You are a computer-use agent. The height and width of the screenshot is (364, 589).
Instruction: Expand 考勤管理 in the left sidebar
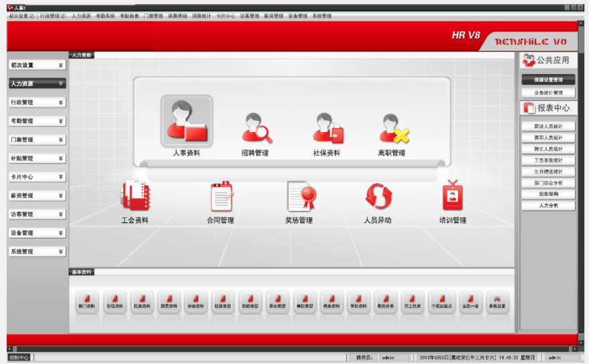pos(37,122)
